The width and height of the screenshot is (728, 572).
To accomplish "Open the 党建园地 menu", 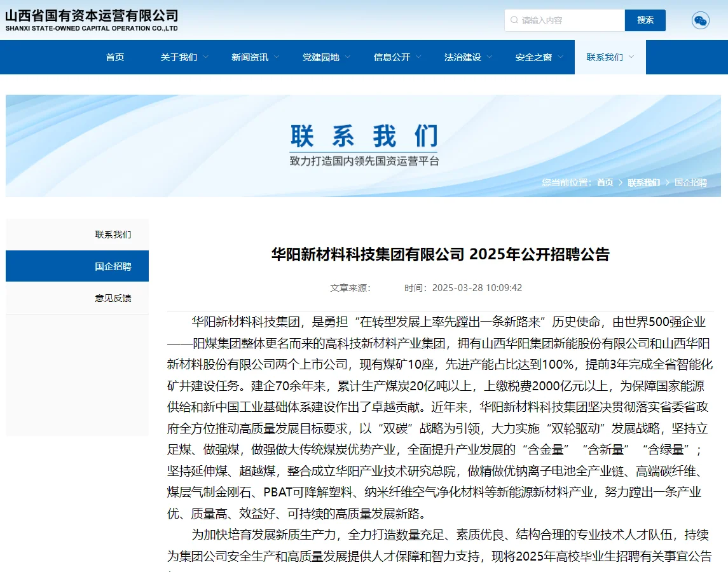I will coord(321,57).
